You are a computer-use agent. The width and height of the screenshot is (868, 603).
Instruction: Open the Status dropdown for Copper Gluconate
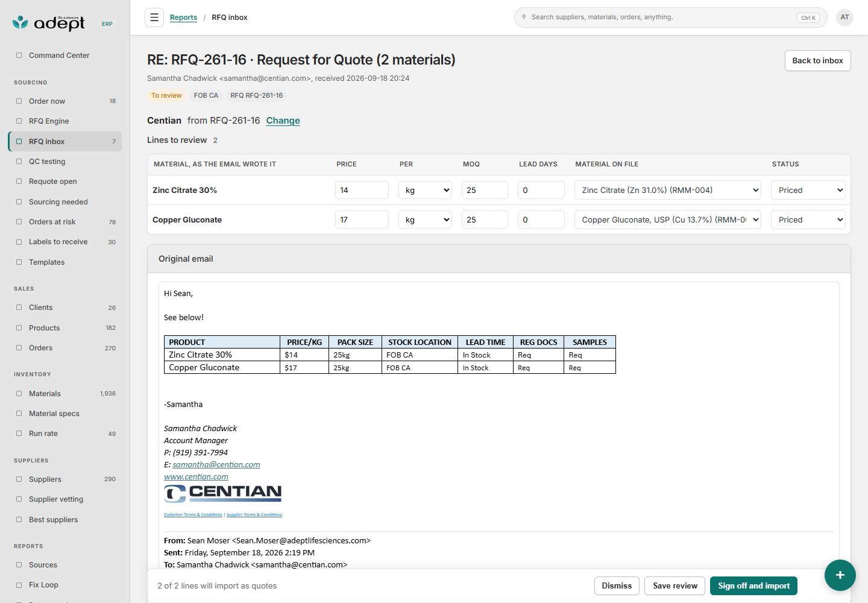point(808,219)
